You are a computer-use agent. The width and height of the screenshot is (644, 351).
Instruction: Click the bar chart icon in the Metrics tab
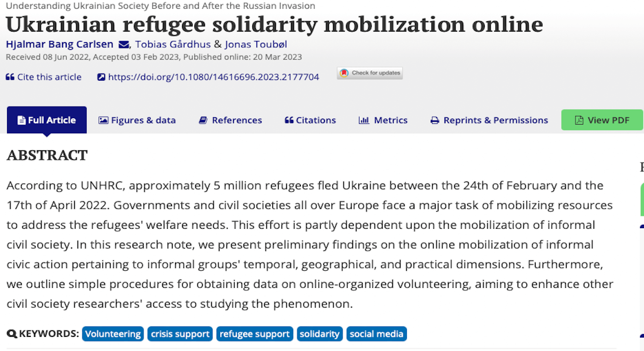point(364,121)
